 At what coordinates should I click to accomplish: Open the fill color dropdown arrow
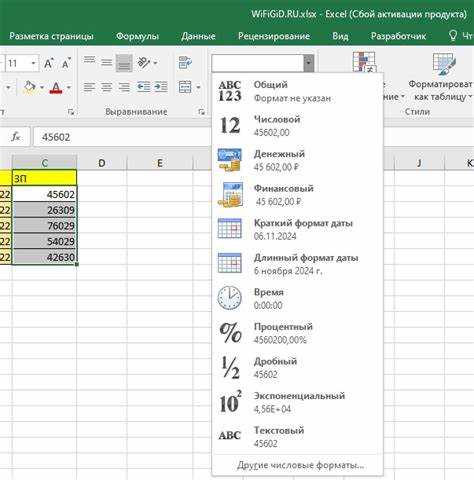42,88
